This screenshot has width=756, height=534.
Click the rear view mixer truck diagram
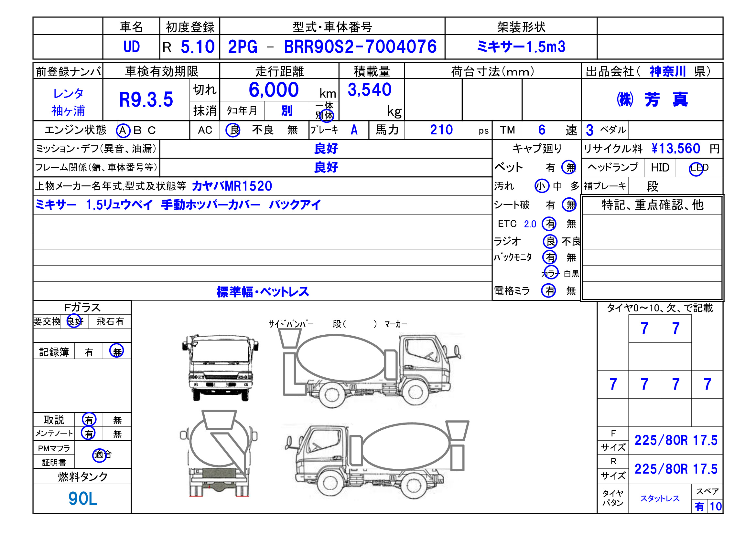(218, 453)
